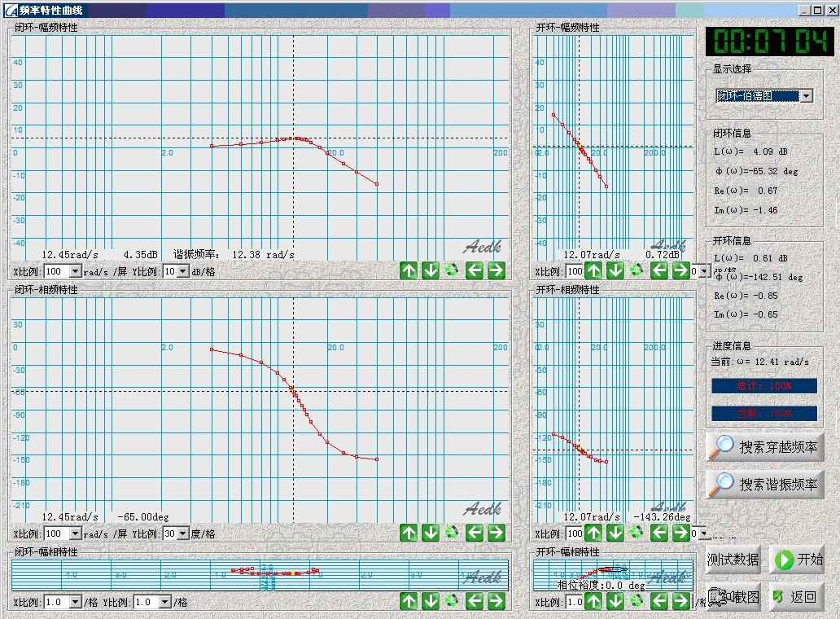Click the 总计 100% progress bar
The image size is (840, 619).
click(764, 385)
